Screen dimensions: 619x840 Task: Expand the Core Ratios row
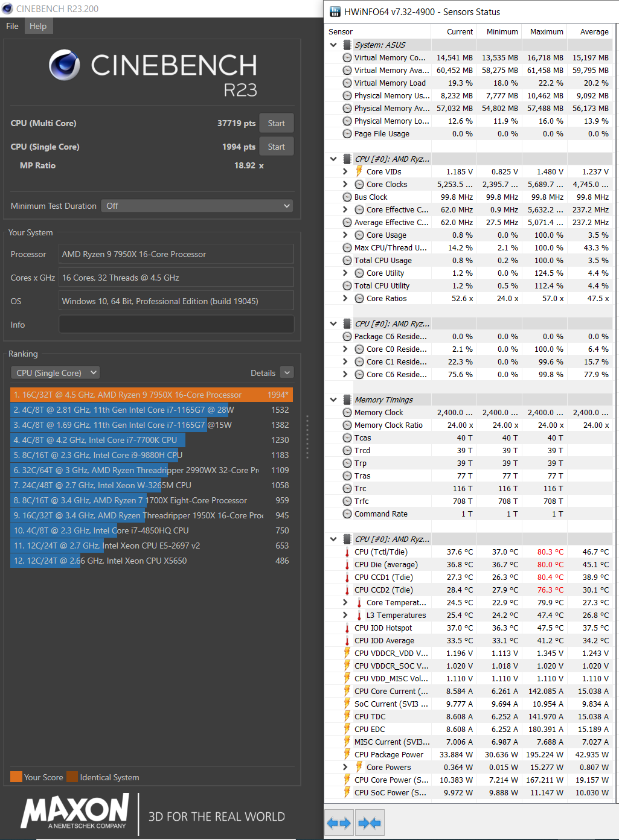click(x=345, y=298)
